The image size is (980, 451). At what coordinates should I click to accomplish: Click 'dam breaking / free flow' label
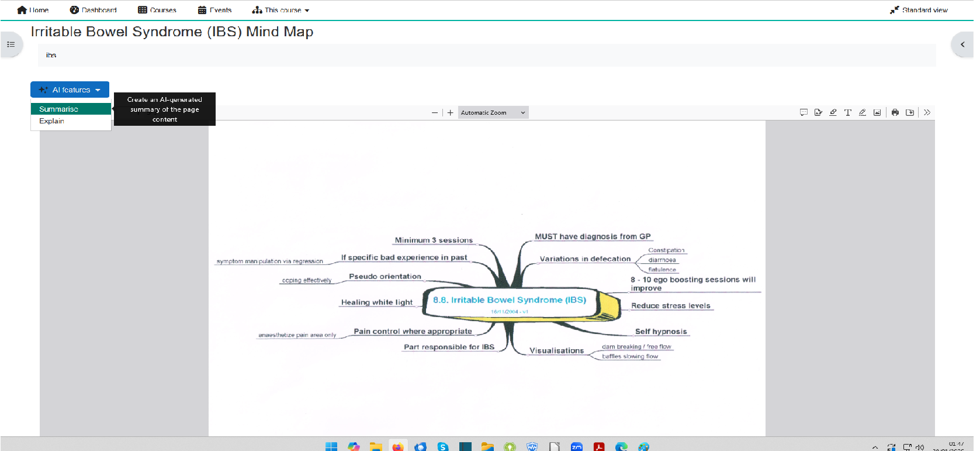pyautogui.click(x=636, y=346)
